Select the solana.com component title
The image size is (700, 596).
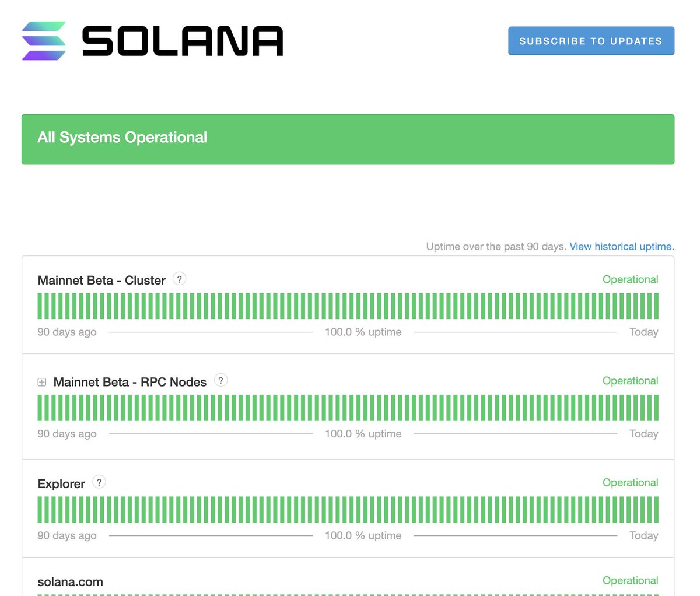pyautogui.click(x=71, y=582)
